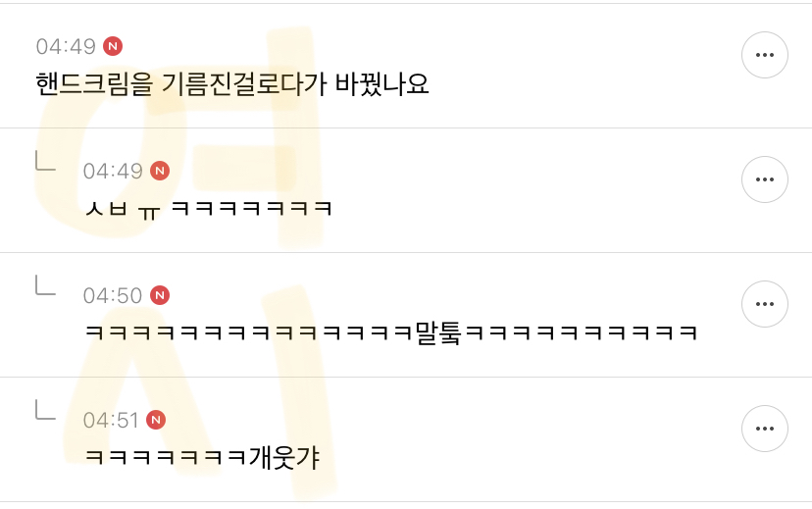Click the new badge beside the ㅅㅂ ㅠ reply time
812x509 pixels.
click(x=160, y=171)
